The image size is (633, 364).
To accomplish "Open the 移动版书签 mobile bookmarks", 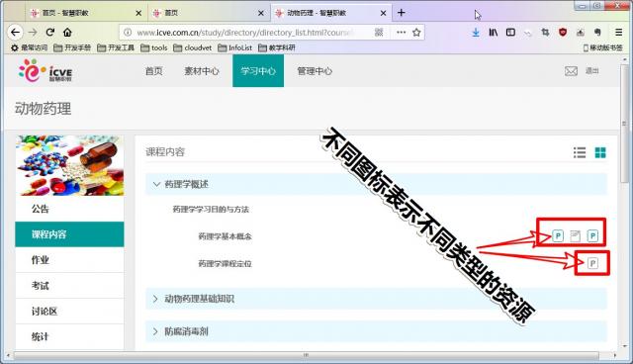I will (x=603, y=47).
